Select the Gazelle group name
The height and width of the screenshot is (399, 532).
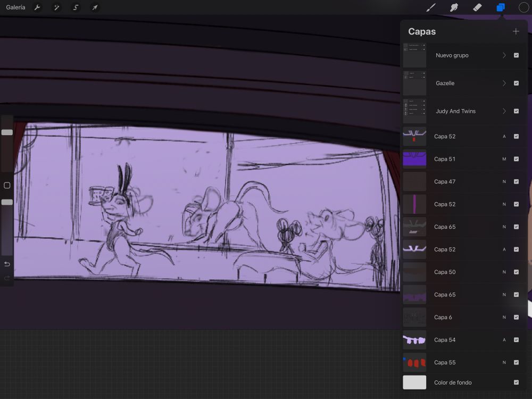(x=445, y=83)
